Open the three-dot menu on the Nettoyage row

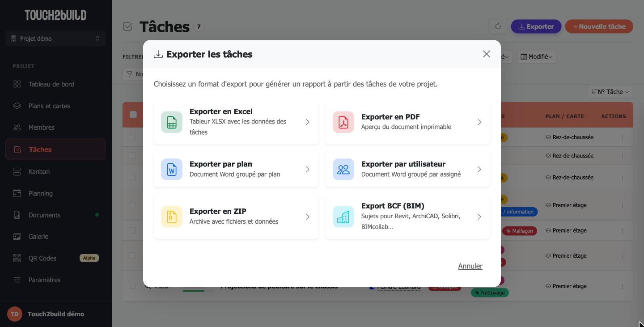(x=622, y=286)
